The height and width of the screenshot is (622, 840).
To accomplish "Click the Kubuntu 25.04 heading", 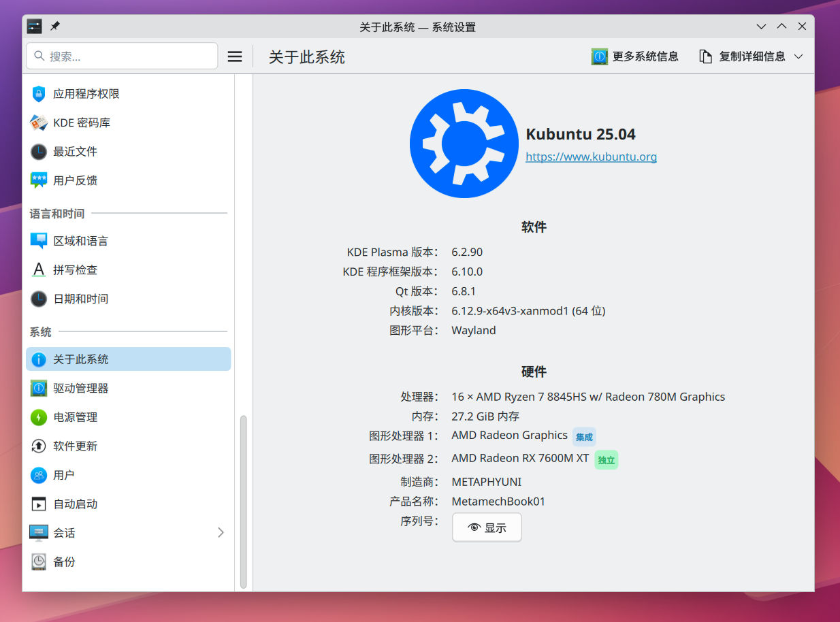I will tap(581, 135).
